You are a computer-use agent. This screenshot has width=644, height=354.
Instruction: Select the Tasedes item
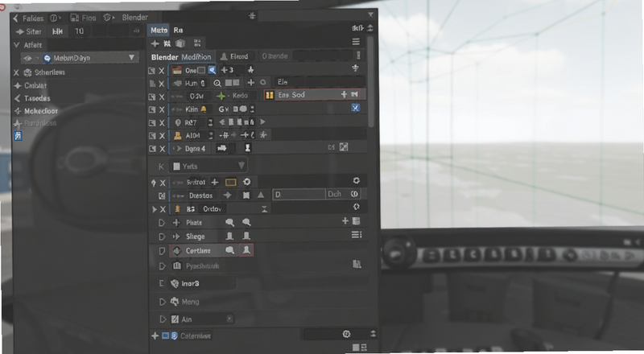tap(37, 99)
